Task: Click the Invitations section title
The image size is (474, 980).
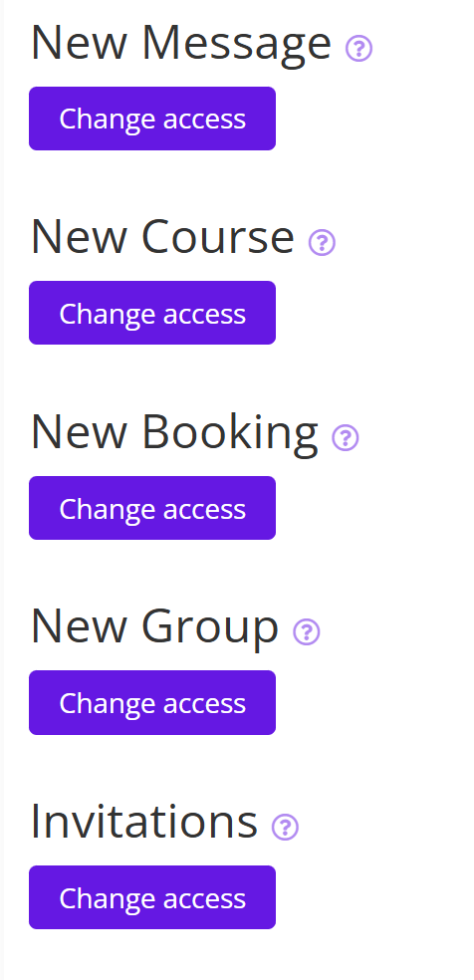Action: pyautogui.click(x=144, y=822)
